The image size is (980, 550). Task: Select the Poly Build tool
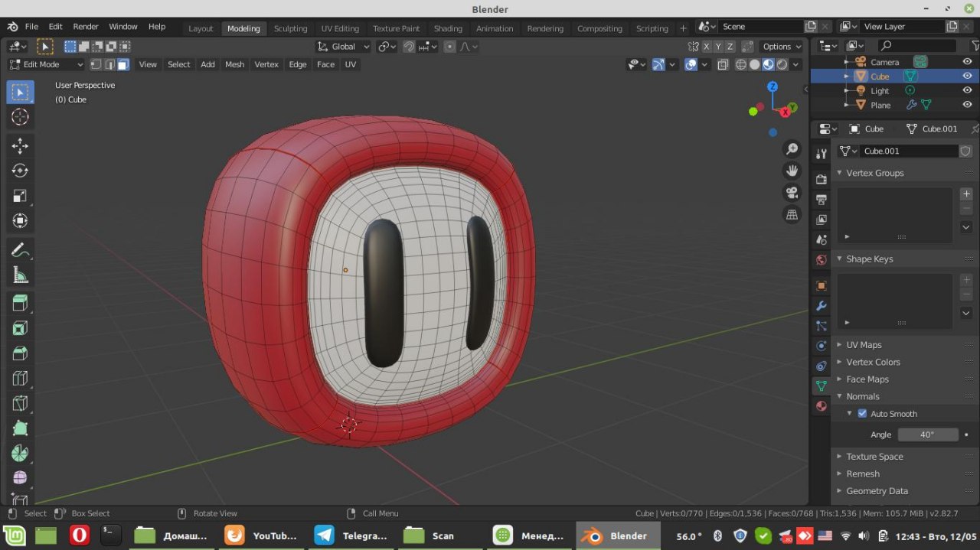pos(20,429)
